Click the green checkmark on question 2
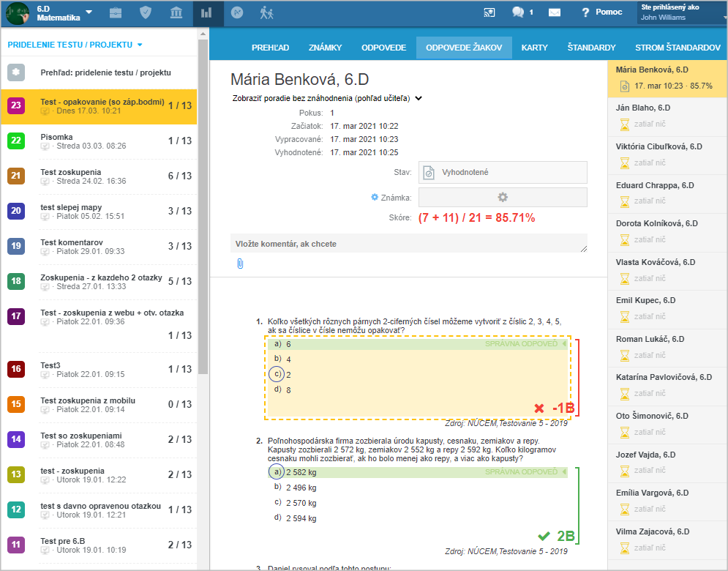 click(x=544, y=536)
